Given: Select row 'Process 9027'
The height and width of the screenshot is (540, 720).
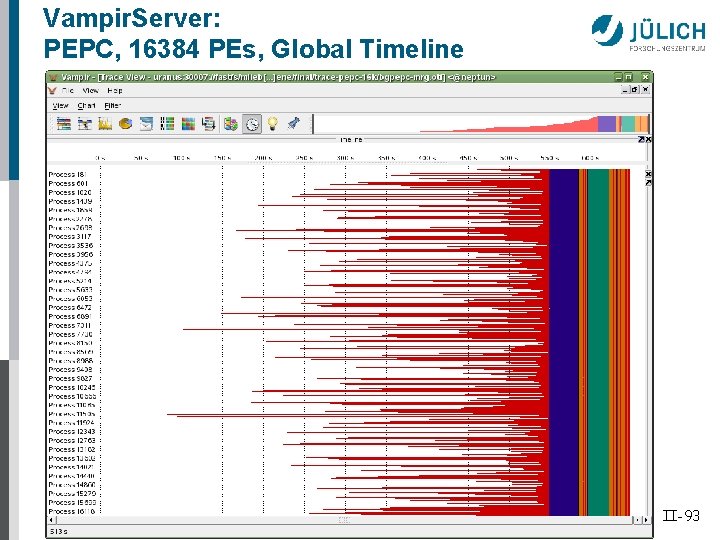Looking at the screenshot, I should click(x=70, y=378).
